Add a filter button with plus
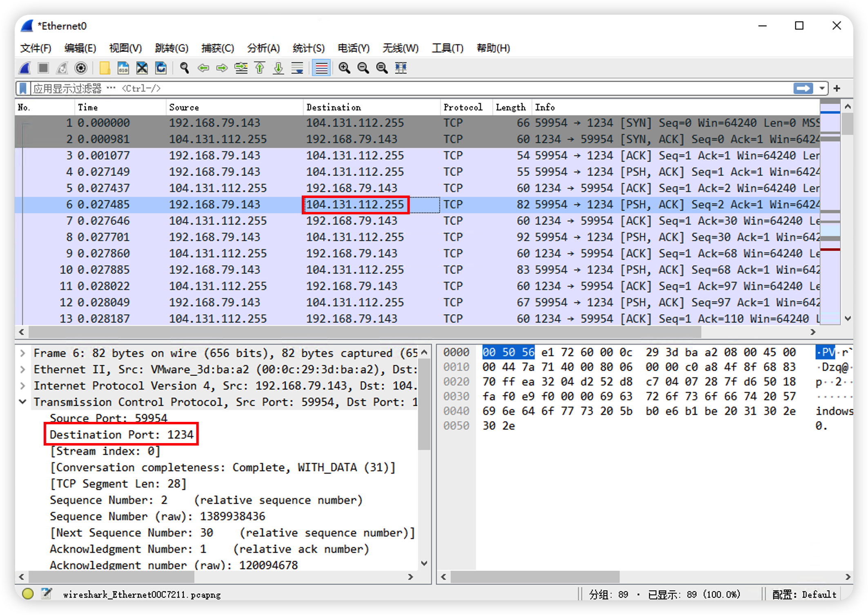The height and width of the screenshot is (615, 868). pos(837,88)
